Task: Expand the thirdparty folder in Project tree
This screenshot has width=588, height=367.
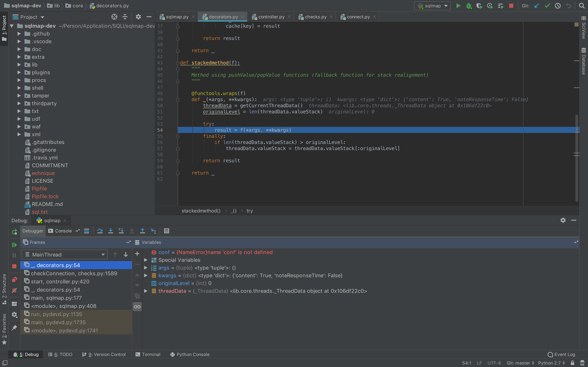Action: pos(19,103)
